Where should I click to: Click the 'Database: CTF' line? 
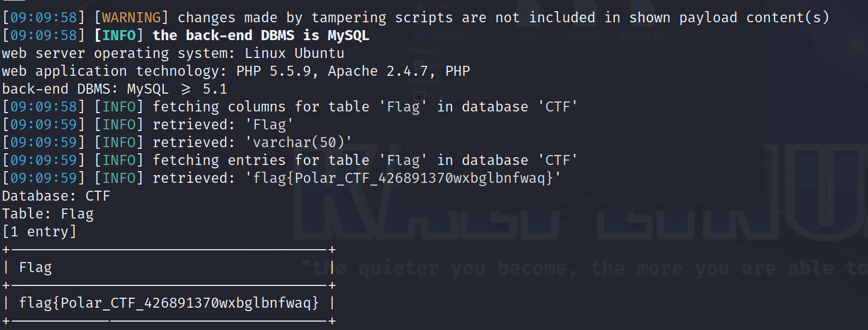click(56, 196)
